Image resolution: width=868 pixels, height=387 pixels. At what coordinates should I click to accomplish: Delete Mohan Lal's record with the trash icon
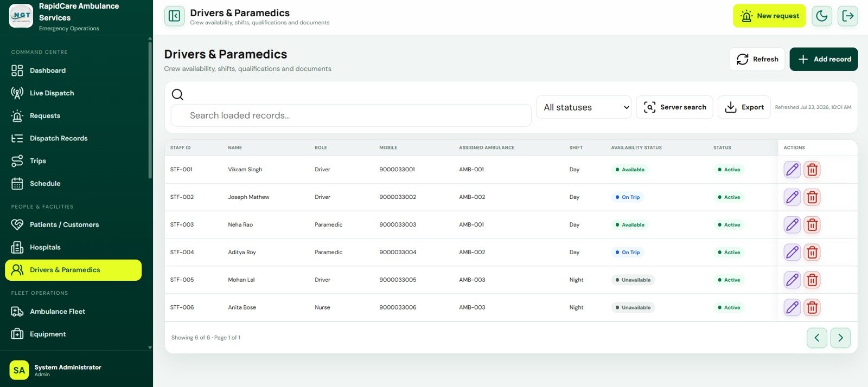(812, 280)
